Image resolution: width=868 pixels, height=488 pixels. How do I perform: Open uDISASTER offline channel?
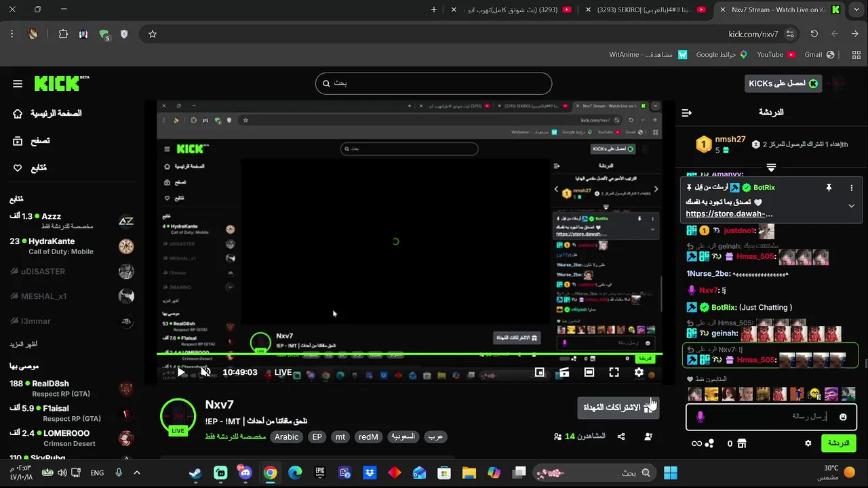point(71,272)
